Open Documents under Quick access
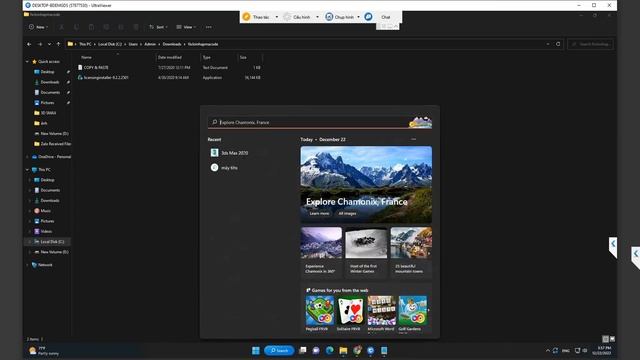The width and height of the screenshot is (640, 360). (x=50, y=93)
